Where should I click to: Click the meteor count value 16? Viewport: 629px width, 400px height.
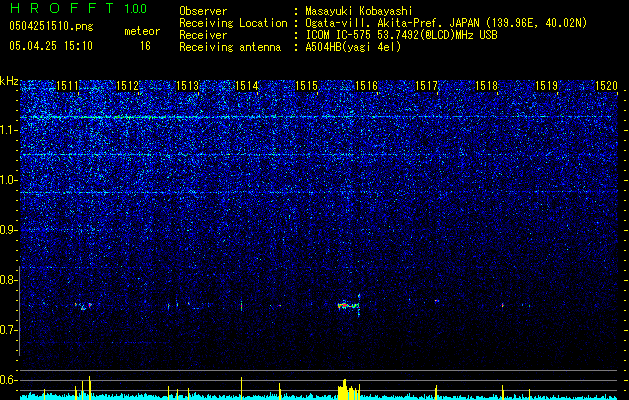tap(145, 46)
